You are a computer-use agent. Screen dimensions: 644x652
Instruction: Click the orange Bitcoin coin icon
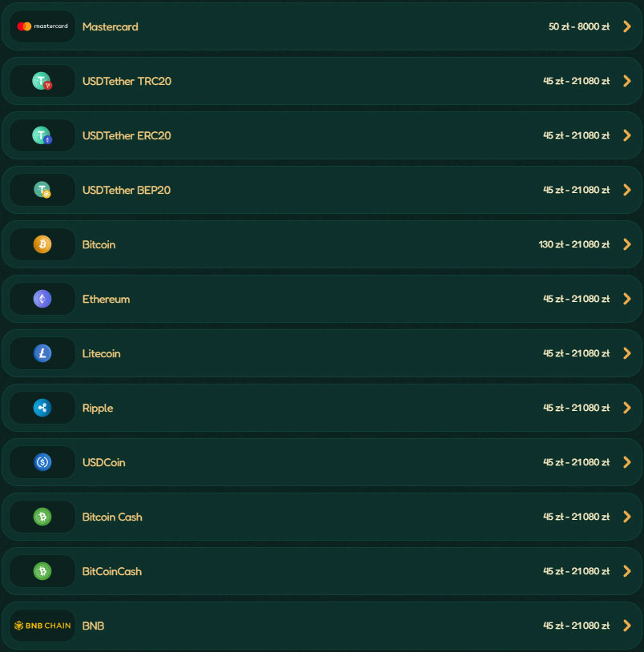[x=42, y=244]
